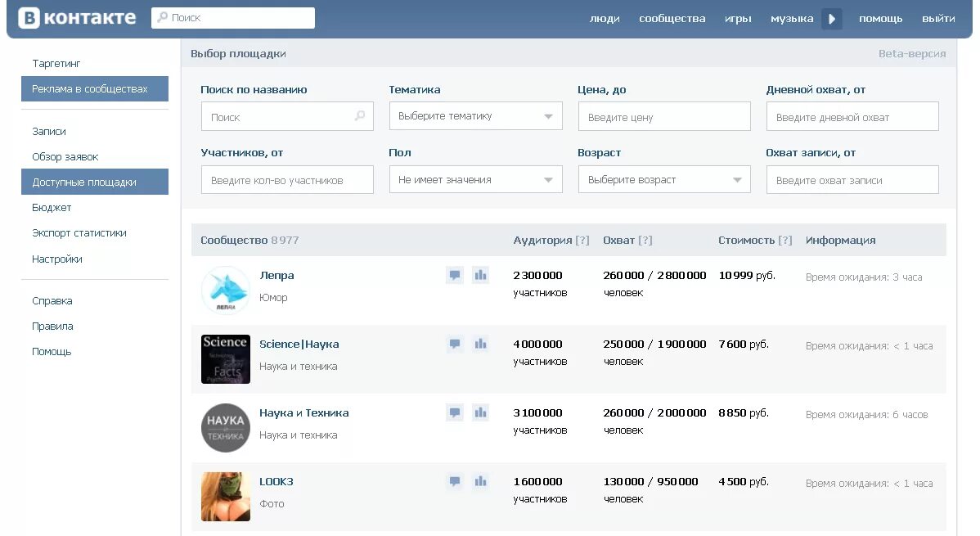The height and width of the screenshot is (536, 980).
Task: Open игры in the top menu
Action: click(738, 19)
